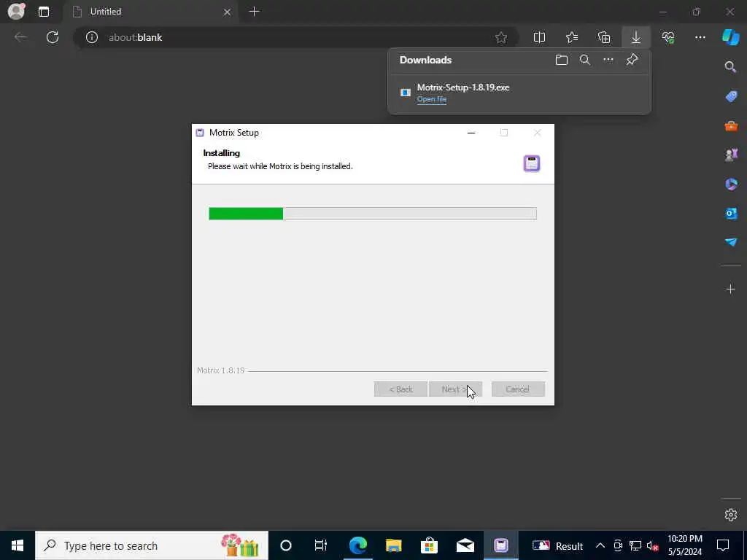Viewport: 747px width, 560px height.
Task: Open sidebar Games chess icon
Action: point(730,155)
